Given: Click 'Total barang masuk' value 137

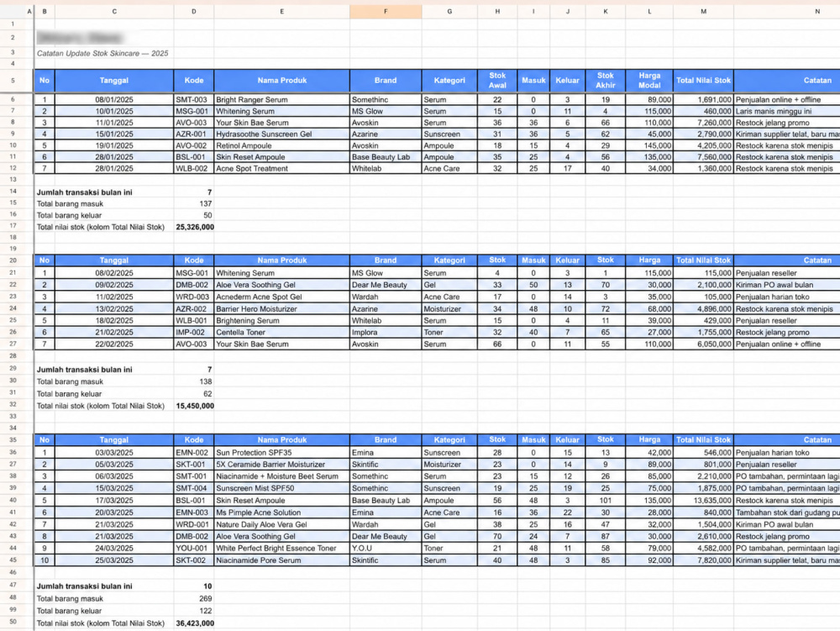Looking at the screenshot, I should coord(206,203).
